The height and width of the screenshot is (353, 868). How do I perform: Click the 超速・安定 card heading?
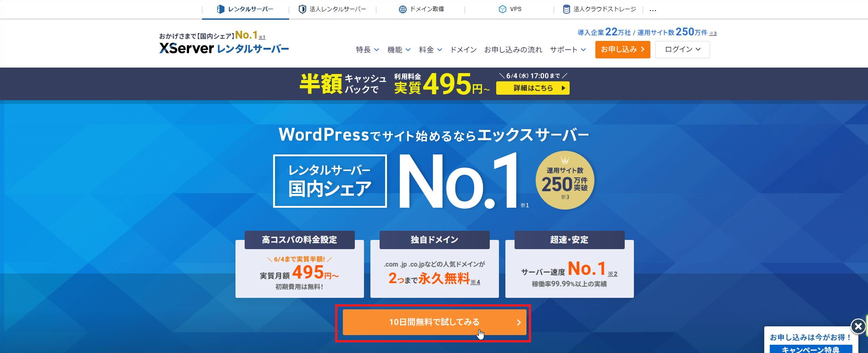click(x=569, y=239)
